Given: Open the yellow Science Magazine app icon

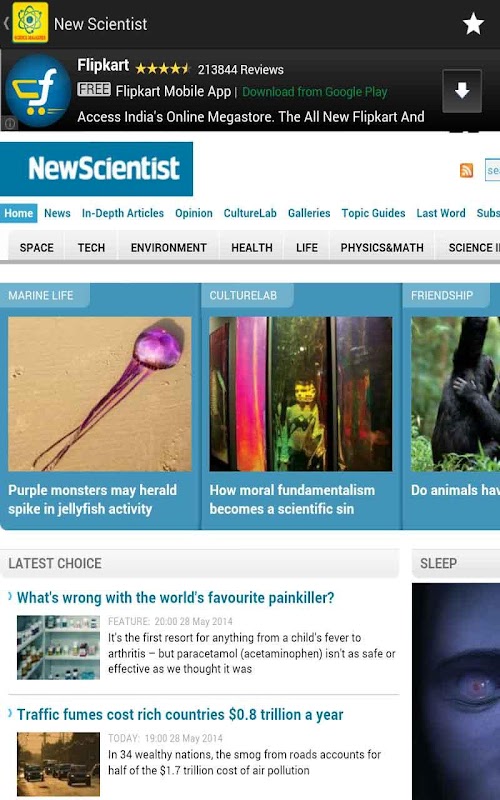Looking at the screenshot, I should point(30,22).
